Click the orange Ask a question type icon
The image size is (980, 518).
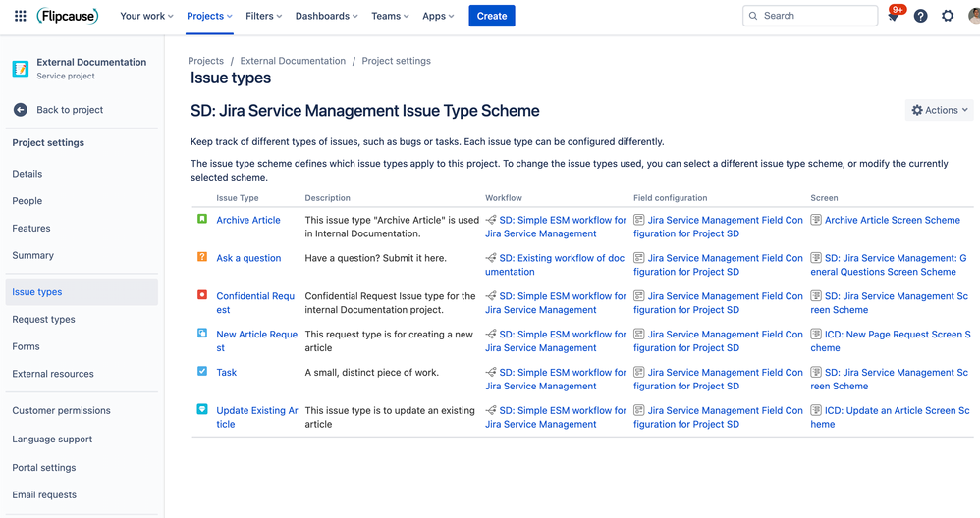[x=202, y=256]
